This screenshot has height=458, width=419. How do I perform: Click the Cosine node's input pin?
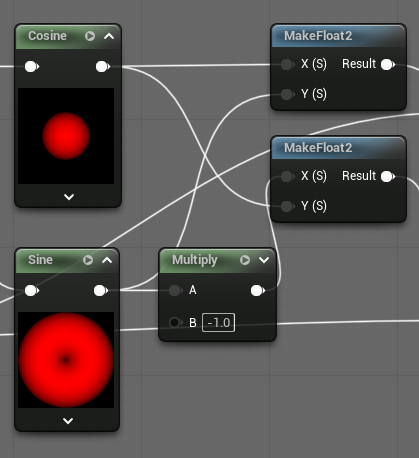[x=32, y=67]
